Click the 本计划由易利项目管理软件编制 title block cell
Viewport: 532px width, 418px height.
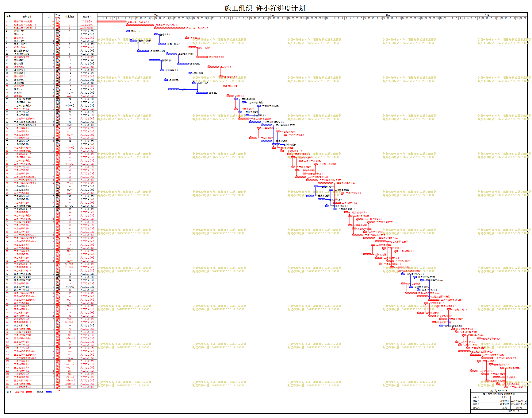pos(499,394)
